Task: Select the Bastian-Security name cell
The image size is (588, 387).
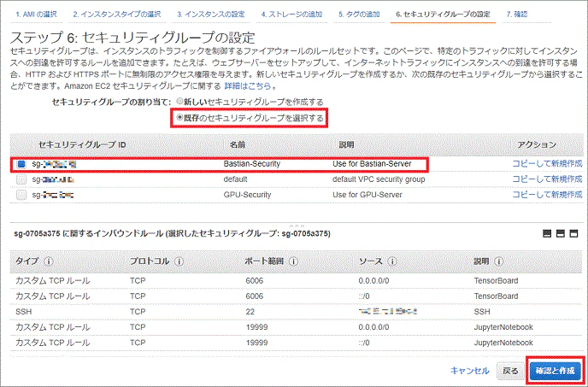Action: [x=251, y=164]
